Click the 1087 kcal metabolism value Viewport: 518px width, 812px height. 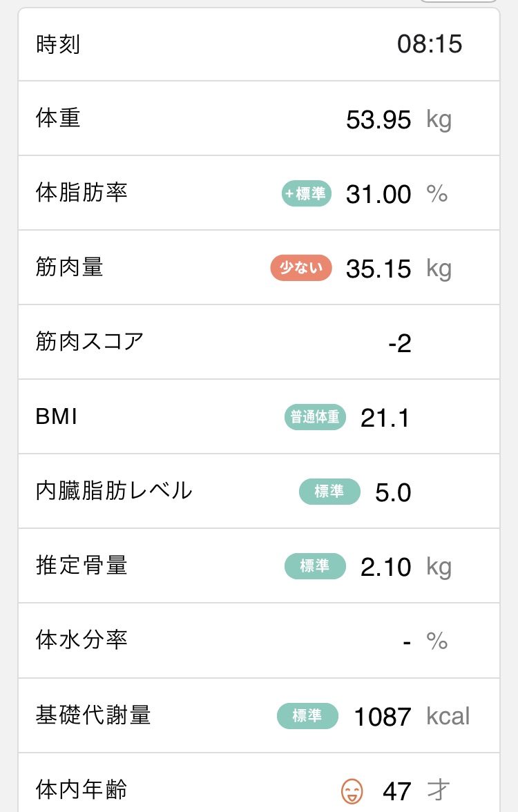(412, 717)
